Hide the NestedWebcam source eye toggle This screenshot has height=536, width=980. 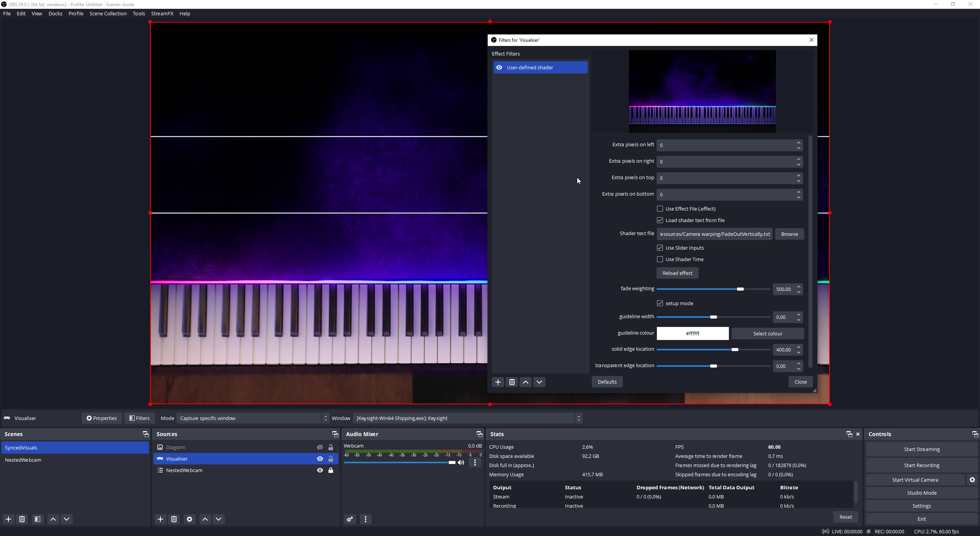(x=320, y=470)
